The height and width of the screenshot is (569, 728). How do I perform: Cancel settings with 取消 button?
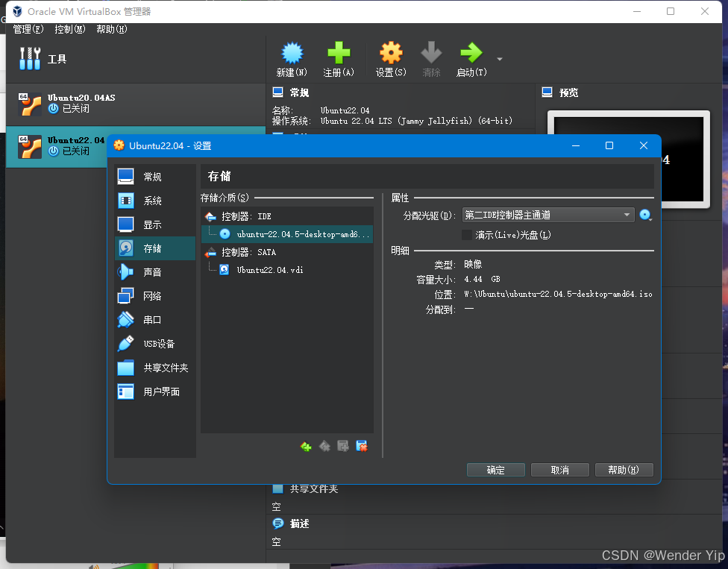560,470
